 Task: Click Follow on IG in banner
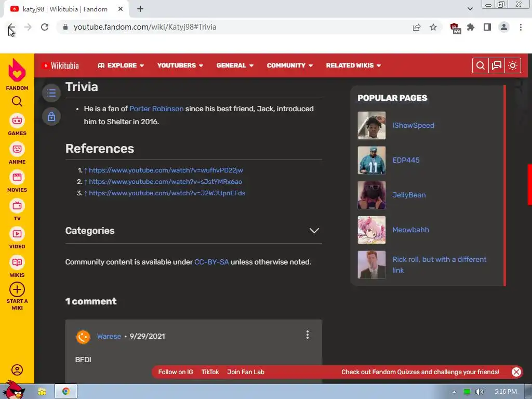176,372
